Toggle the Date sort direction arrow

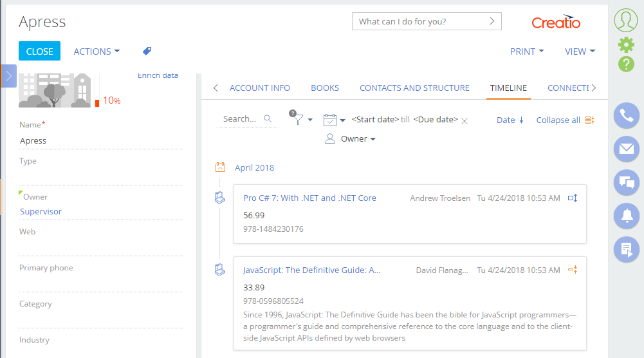(x=521, y=120)
